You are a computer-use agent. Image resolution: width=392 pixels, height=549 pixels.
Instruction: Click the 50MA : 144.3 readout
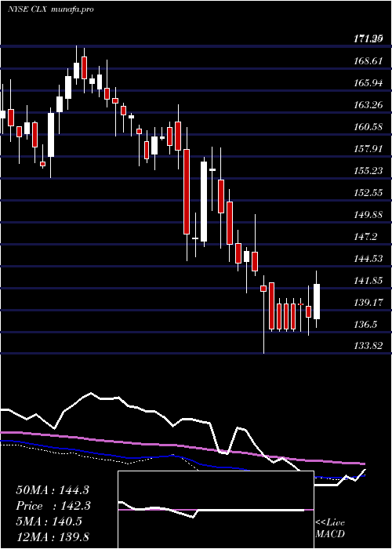click(53, 490)
